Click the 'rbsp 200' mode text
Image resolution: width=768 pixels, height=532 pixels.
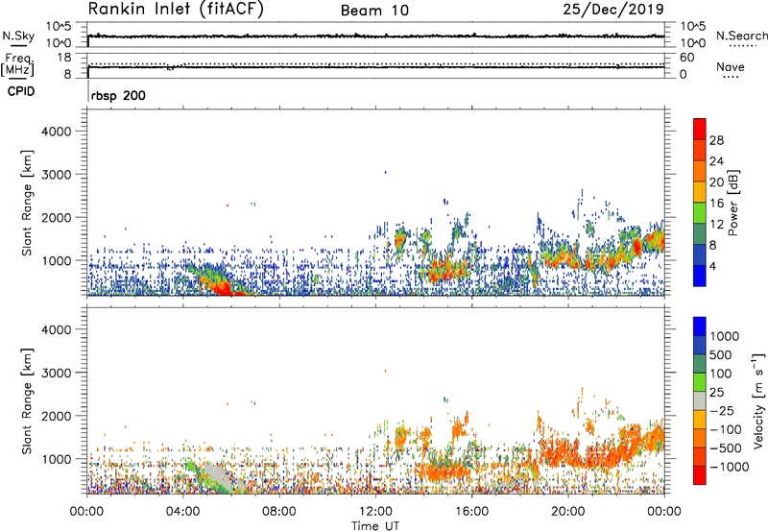[118, 95]
